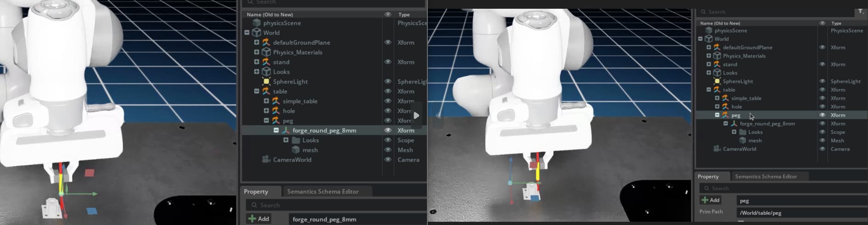Screen dimensions: 868x225
Task: Select top-level Looks row in left panel
Action: (x=334, y=72)
